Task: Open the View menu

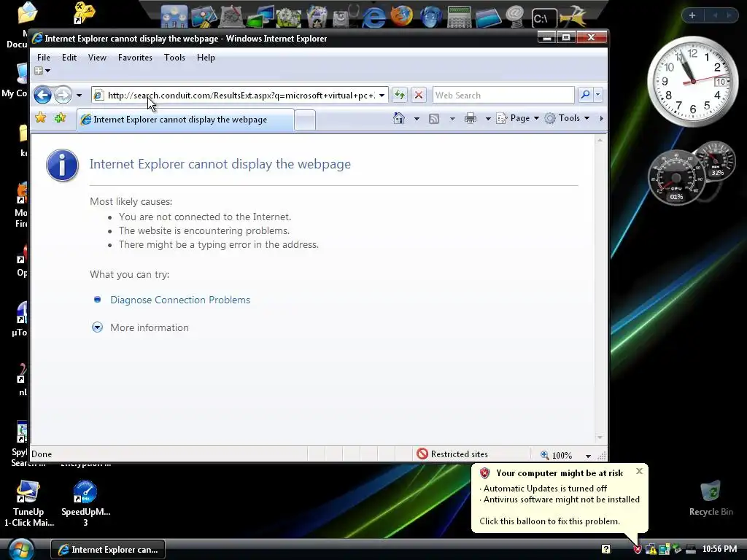Action: point(97,58)
